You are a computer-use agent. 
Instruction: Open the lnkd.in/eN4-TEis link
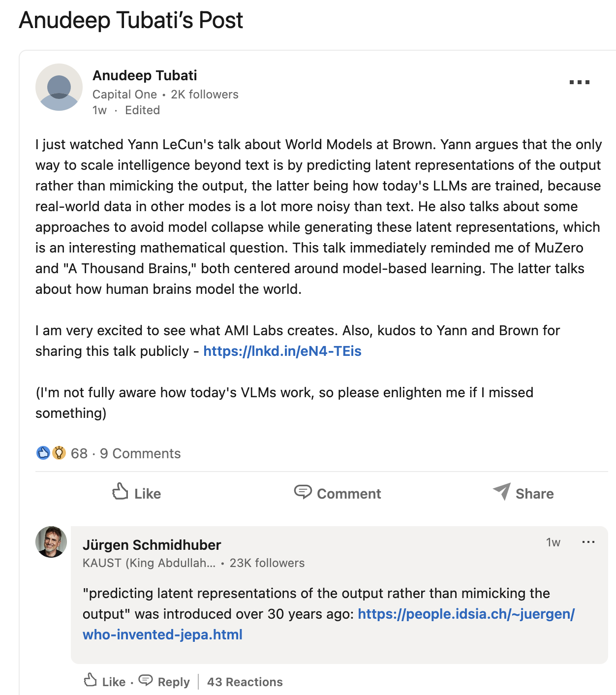point(282,351)
